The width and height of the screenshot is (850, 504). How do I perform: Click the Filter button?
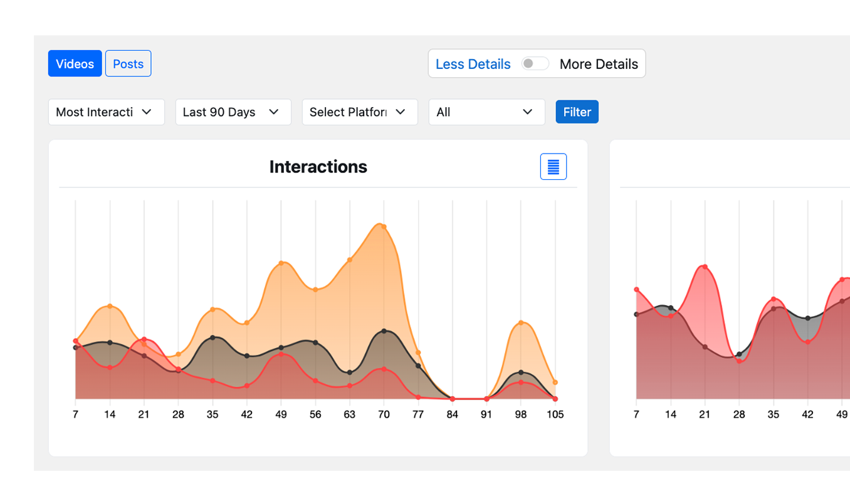tap(576, 112)
